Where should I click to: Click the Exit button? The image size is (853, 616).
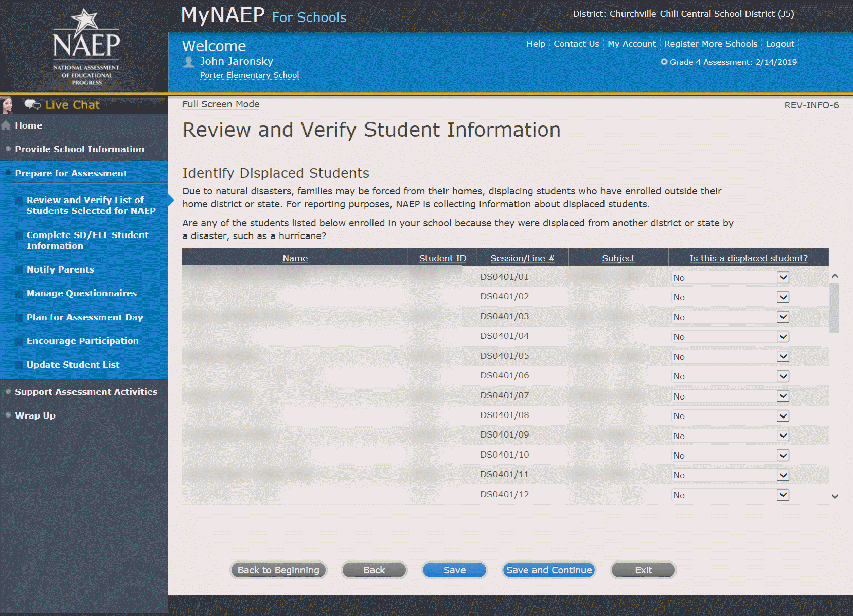point(643,570)
